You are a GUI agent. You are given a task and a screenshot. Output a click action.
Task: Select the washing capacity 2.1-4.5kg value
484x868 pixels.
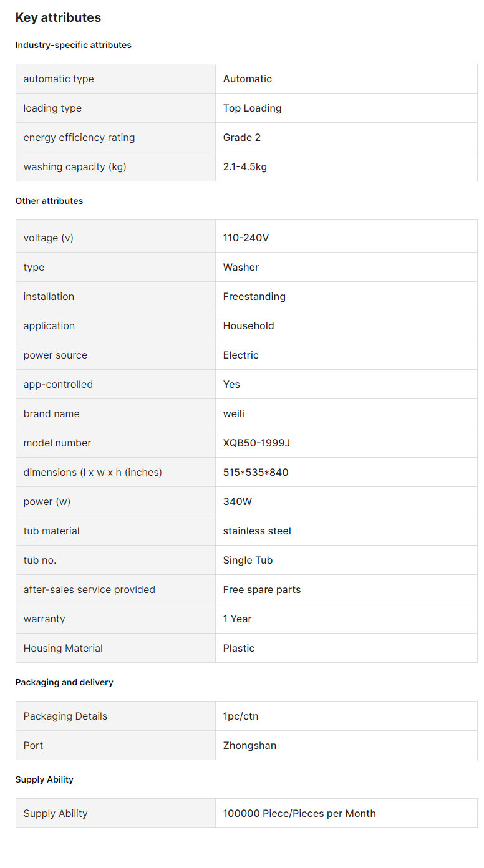(x=245, y=166)
